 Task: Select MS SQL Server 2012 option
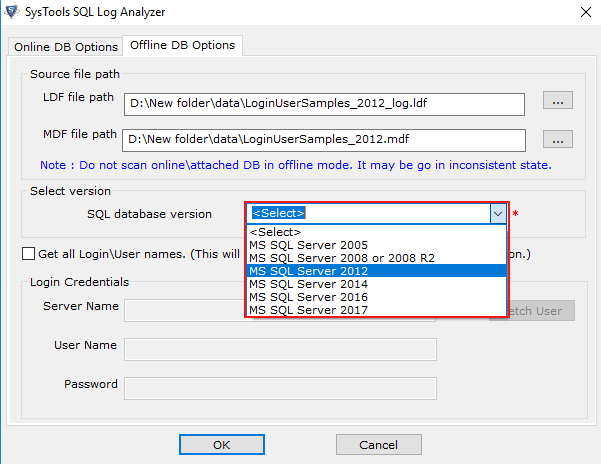(377, 271)
